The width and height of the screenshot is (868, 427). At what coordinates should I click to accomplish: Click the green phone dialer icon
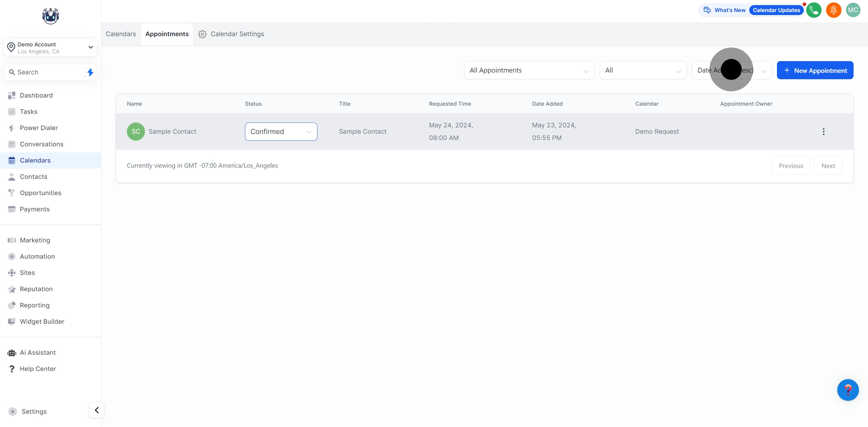tap(813, 10)
